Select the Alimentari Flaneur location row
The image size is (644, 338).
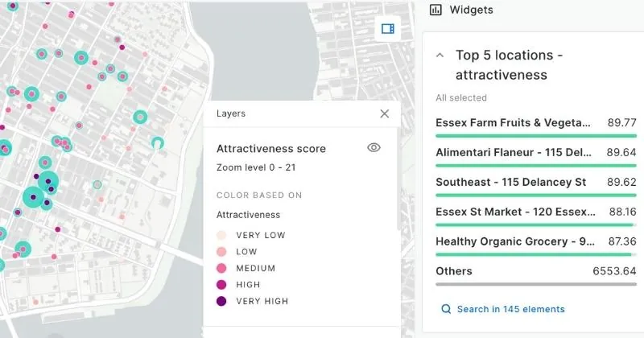pos(513,153)
